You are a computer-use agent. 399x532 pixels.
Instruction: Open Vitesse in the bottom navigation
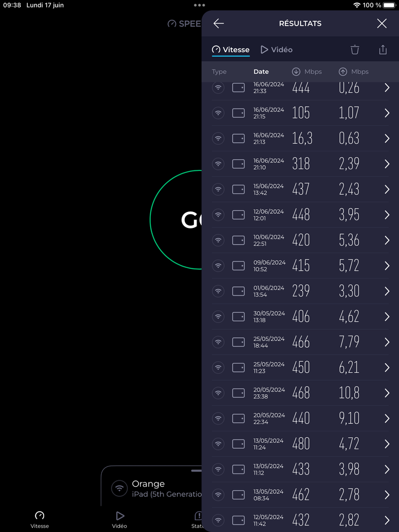coord(39,519)
